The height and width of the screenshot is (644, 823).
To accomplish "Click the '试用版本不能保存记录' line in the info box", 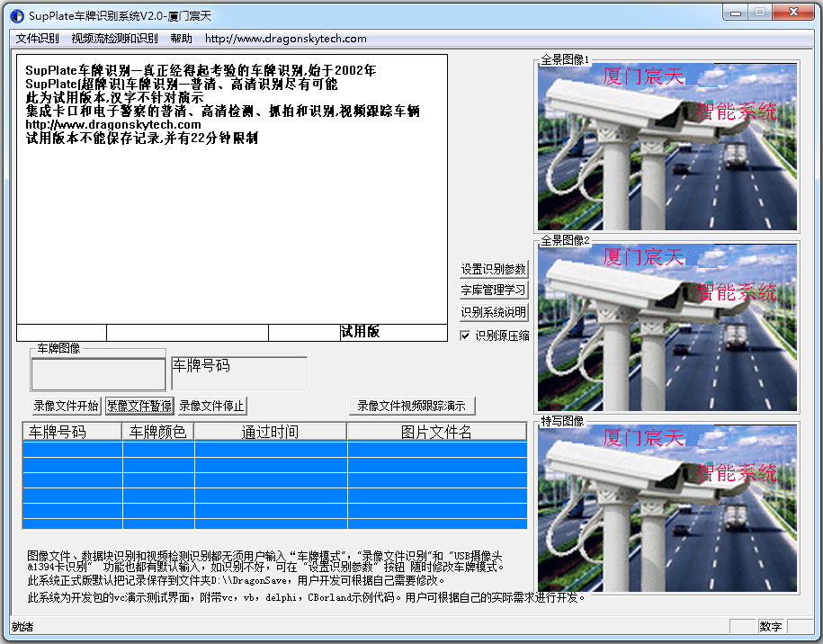I will click(142, 138).
